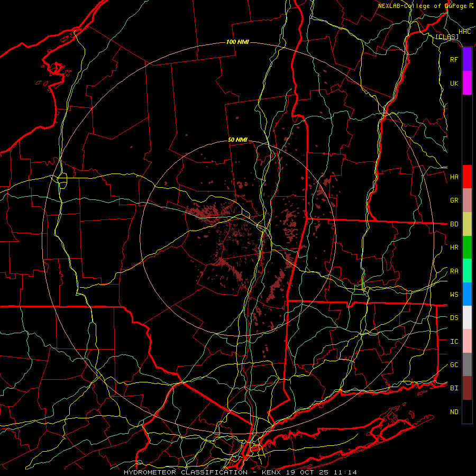Click the purple RF color swatch

(467, 59)
